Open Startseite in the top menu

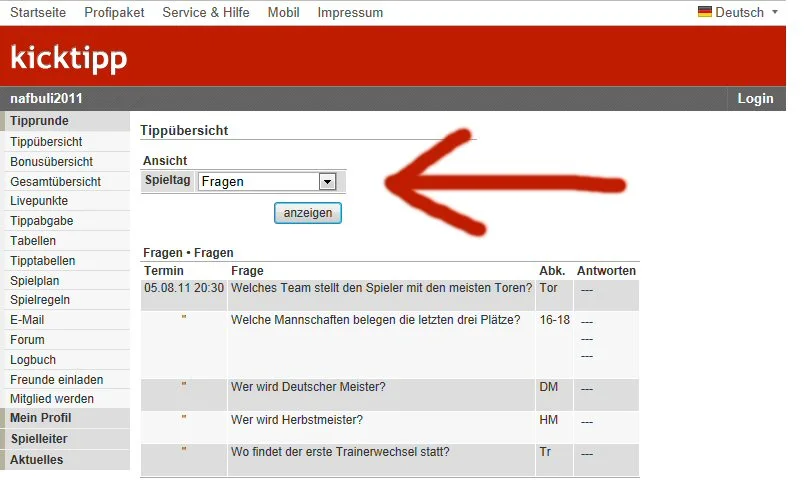coord(40,13)
